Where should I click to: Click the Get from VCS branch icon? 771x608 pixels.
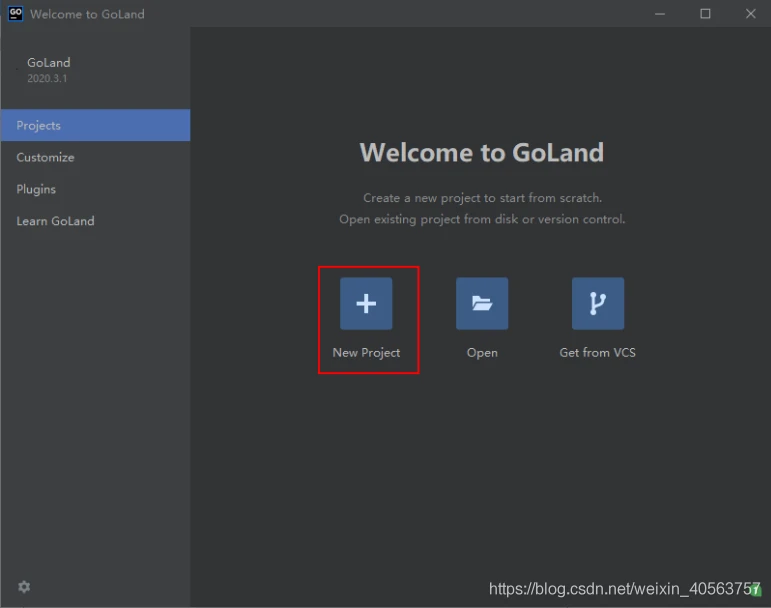click(597, 303)
